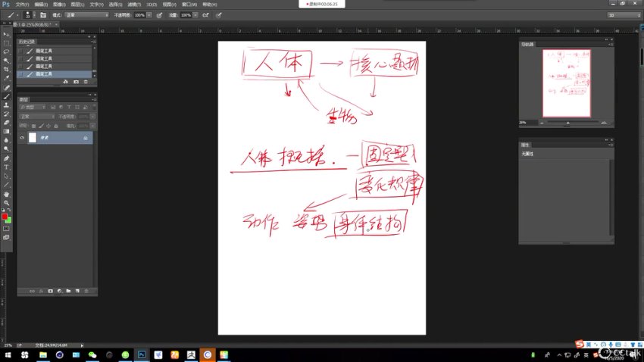Click the trash icon in the History panel

coord(86,81)
